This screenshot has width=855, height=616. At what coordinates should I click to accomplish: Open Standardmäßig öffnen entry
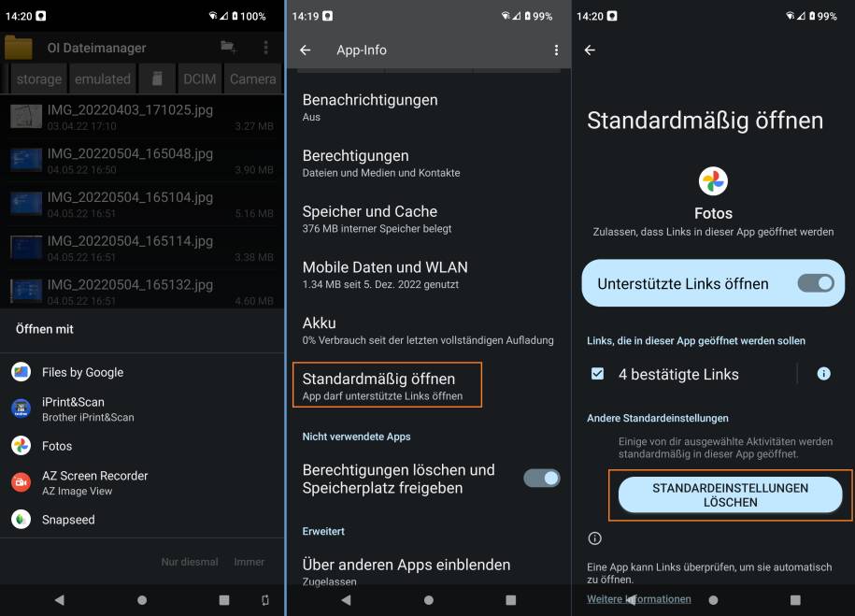pos(387,386)
